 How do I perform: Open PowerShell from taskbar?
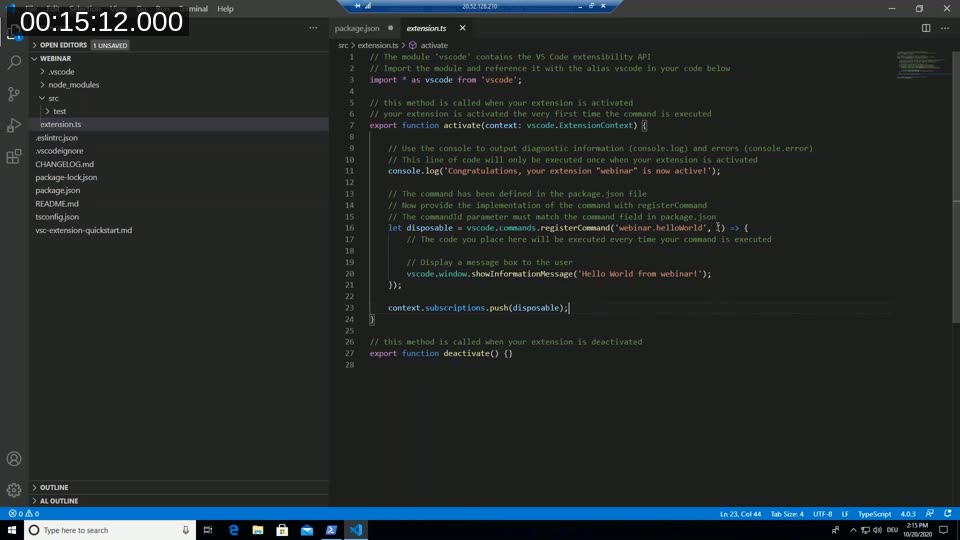coord(331,530)
